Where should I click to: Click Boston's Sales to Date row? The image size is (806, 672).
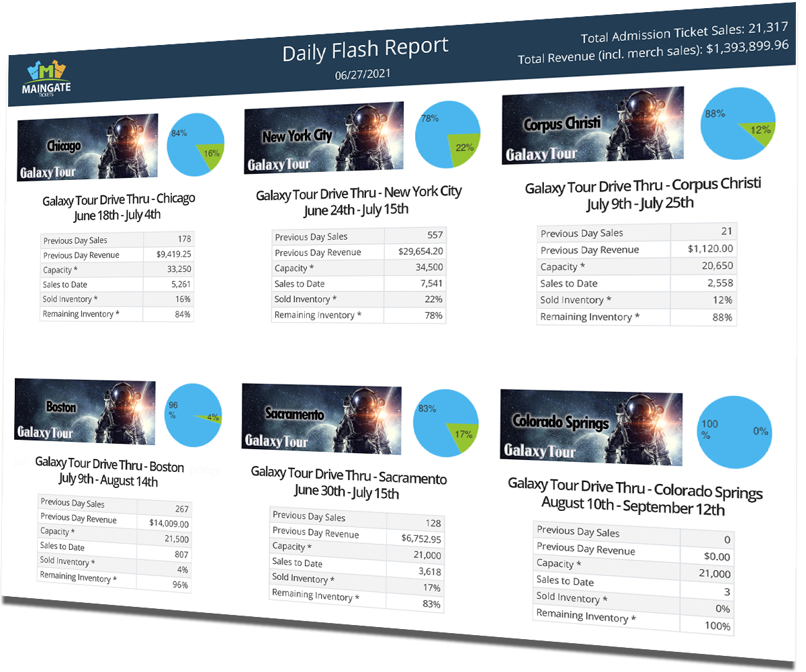(x=114, y=548)
